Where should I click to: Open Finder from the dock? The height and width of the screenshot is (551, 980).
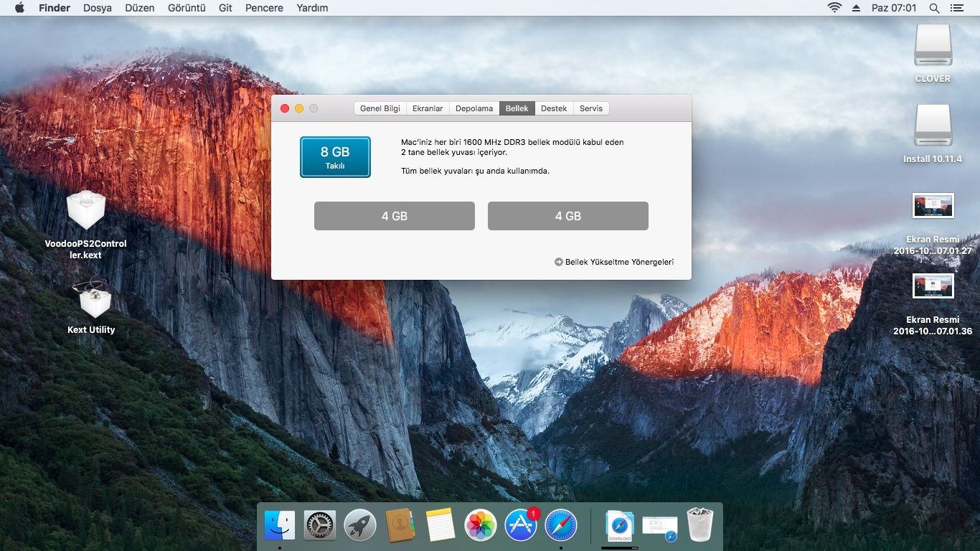coord(280,526)
